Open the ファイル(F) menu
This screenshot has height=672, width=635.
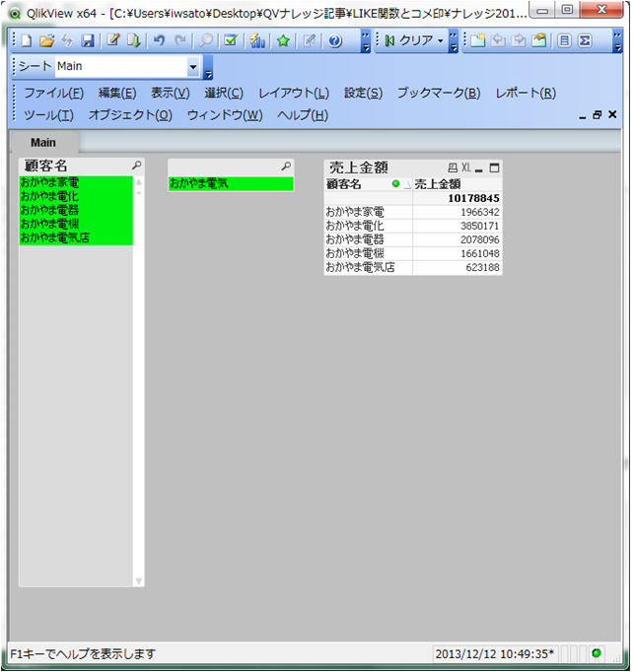(53, 93)
